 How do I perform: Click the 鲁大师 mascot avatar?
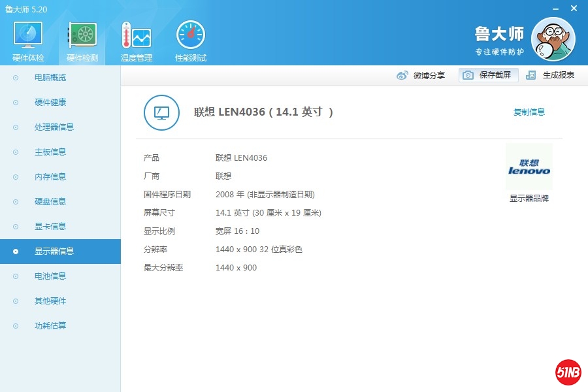click(553, 39)
